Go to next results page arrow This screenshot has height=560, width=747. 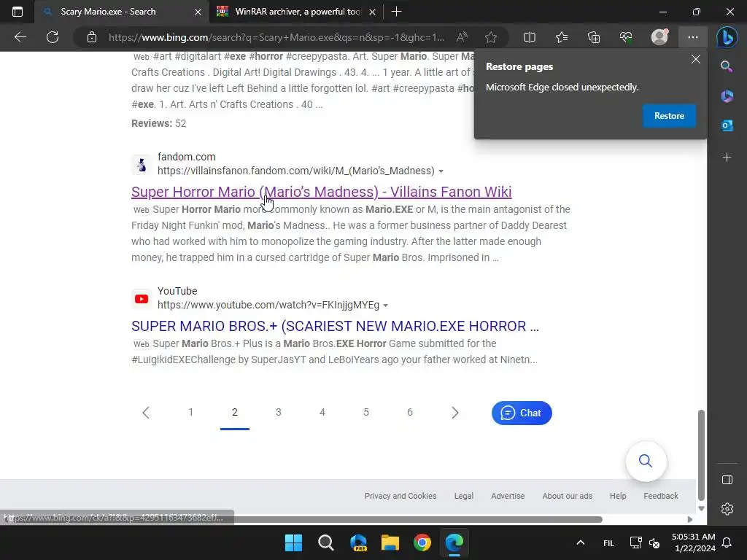pyautogui.click(x=455, y=413)
